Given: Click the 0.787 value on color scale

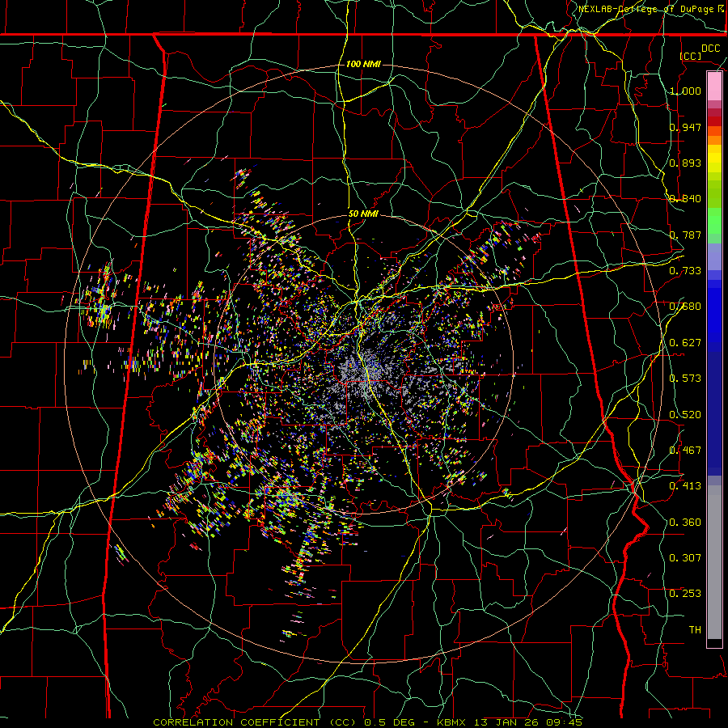Looking at the screenshot, I should (x=685, y=235).
